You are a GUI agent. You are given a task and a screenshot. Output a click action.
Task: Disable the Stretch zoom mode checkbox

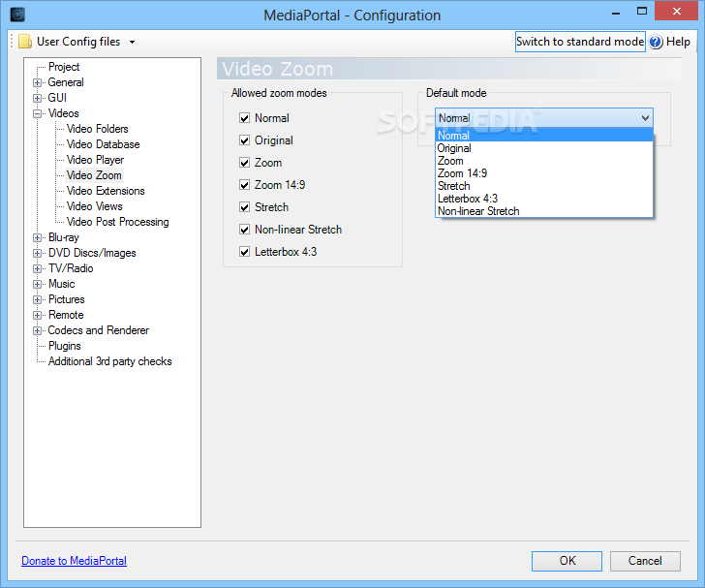[x=245, y=207]
